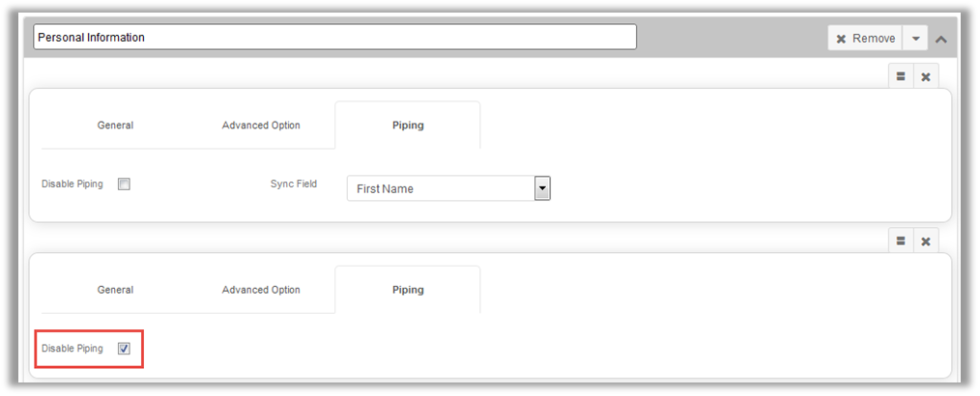Open the dropdown arrow beside Remove
Viewport: 980px width, 396px height.
(x=915, y=39)
